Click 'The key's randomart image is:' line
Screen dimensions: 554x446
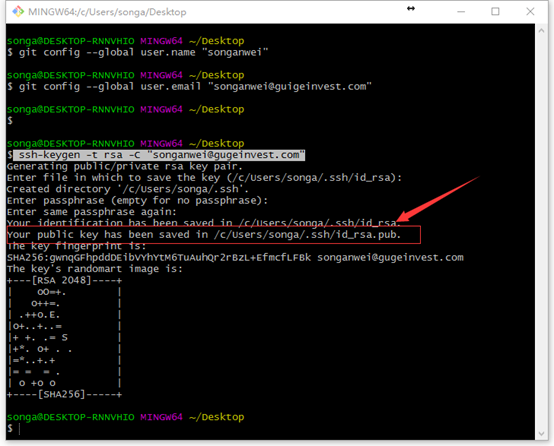click(95, 269)
